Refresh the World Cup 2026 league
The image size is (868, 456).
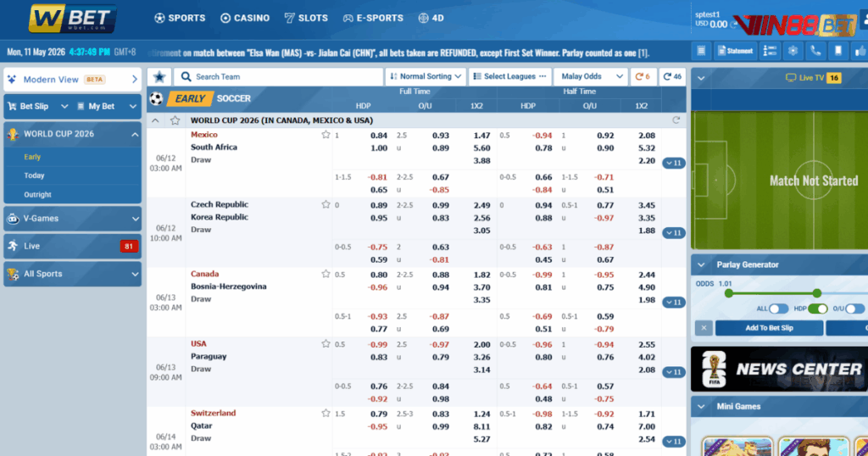click(676, 120)
